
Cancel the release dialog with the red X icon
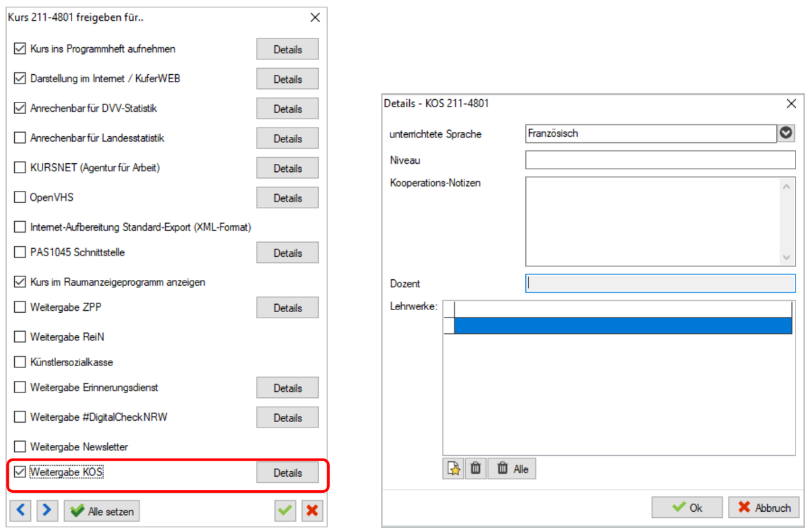coord(311,511)
